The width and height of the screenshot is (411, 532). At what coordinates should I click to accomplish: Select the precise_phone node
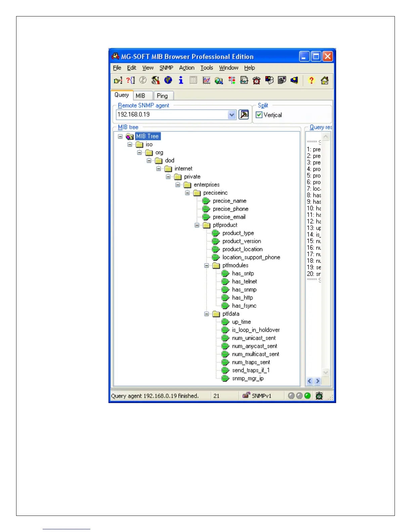coord(231,209)
